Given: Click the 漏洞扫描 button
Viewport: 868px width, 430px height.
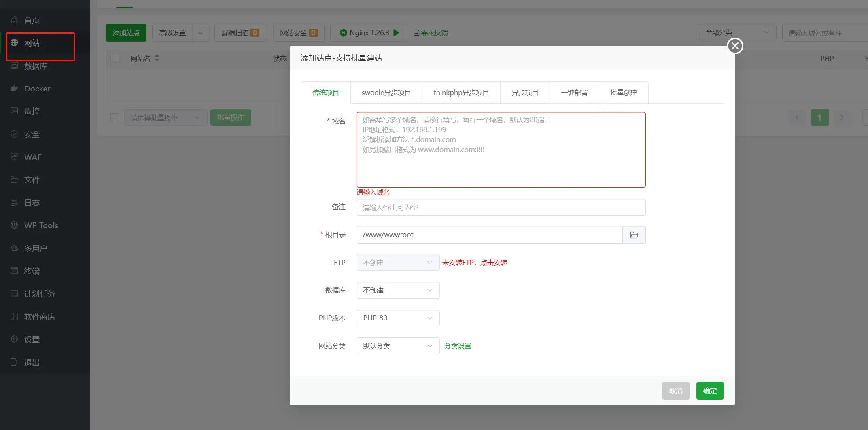Looking at the screenshot, I should coord(240,33).
